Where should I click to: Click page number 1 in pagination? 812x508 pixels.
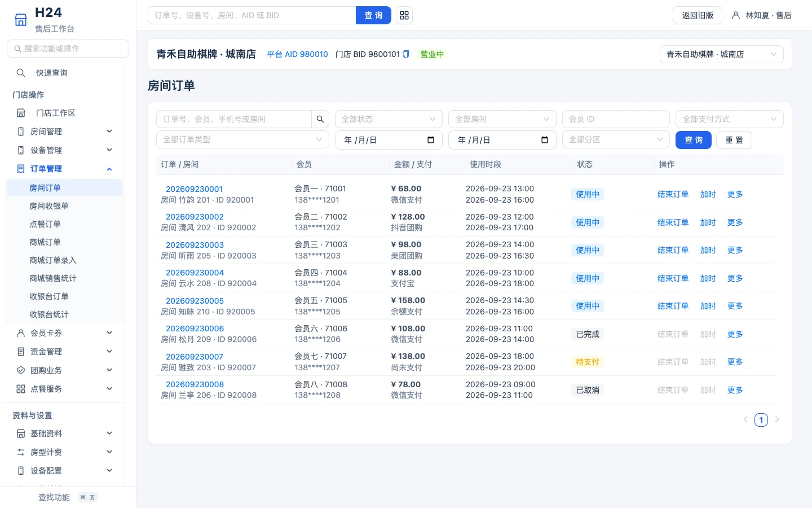click(761, 420)
